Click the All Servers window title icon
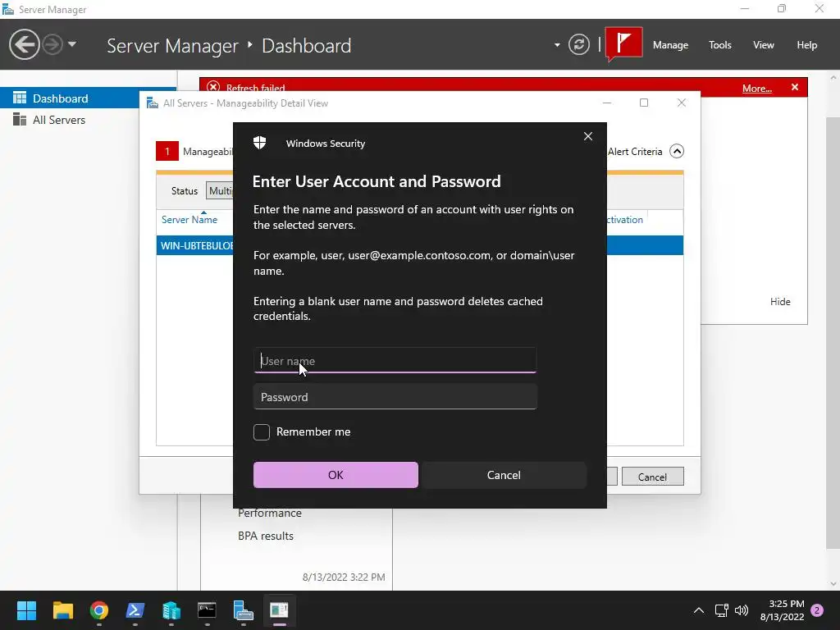This screenshot has width=840, height=630. pos(152,103)
